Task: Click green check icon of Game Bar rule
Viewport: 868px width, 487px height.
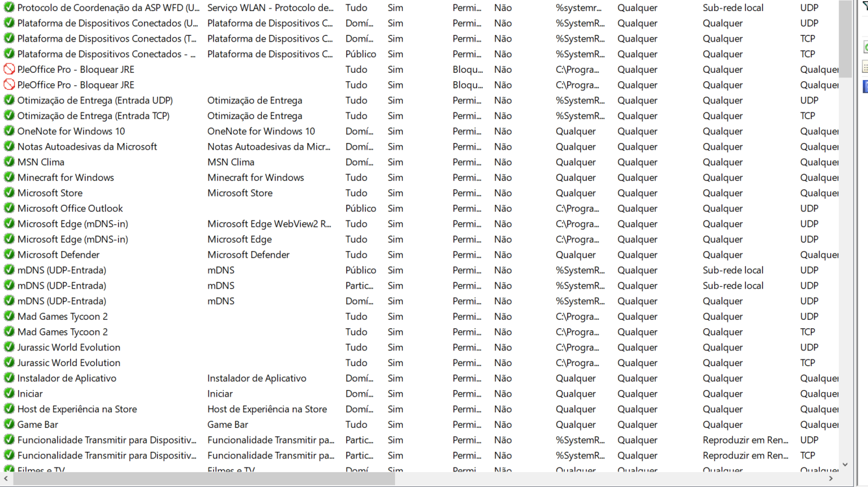Action: click(9, 425)
